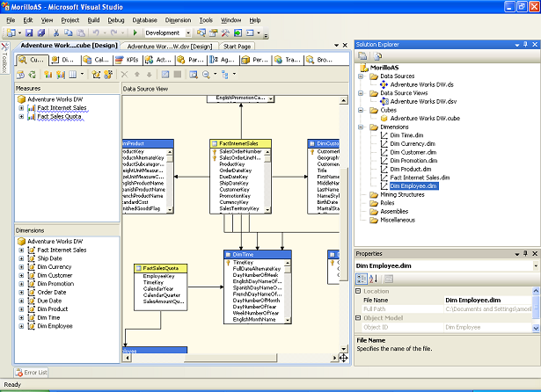The image size is (541, 392).
Task: Select Dim Product.dim in Solution Explorer
Action: click(x=411, y=170)
